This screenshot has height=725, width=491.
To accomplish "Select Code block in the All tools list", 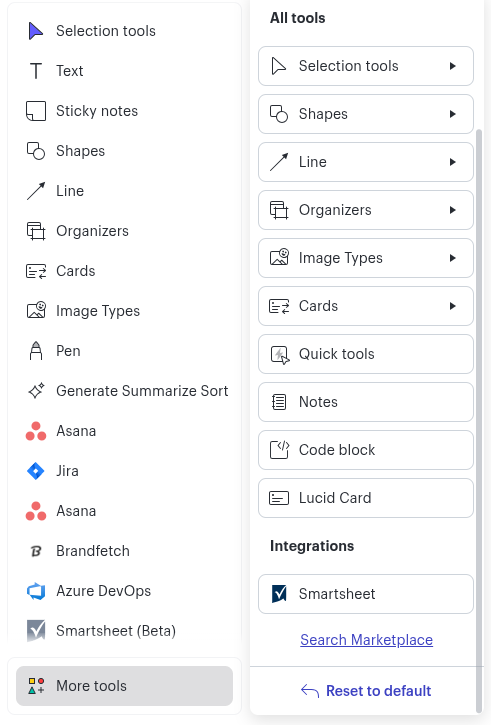I will [x=366, y=450].
